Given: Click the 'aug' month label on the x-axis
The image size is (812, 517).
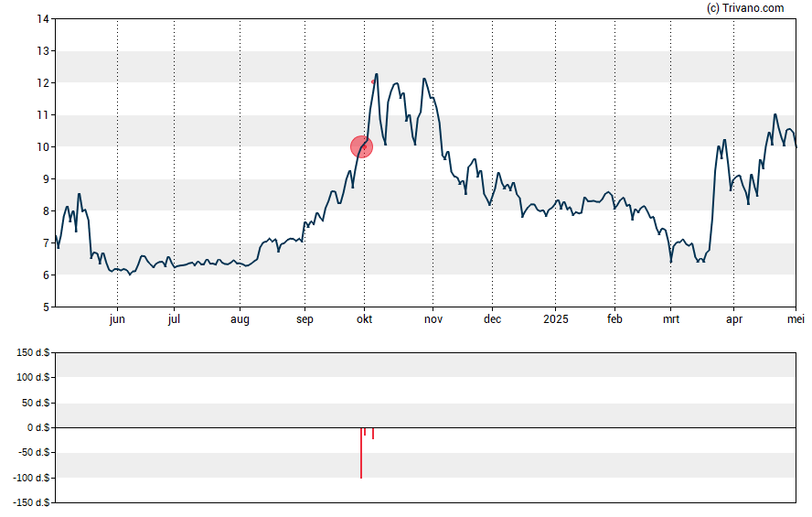Looking at the screenshot, I should [x=240, y=319].
